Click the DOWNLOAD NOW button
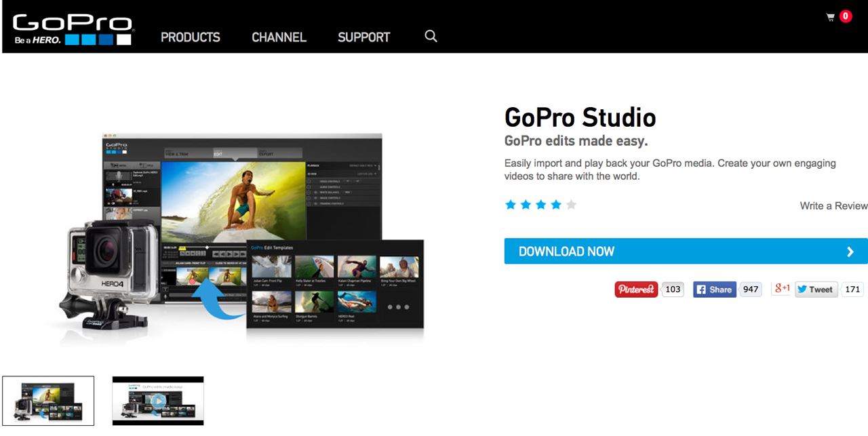 tap(686, 251)
